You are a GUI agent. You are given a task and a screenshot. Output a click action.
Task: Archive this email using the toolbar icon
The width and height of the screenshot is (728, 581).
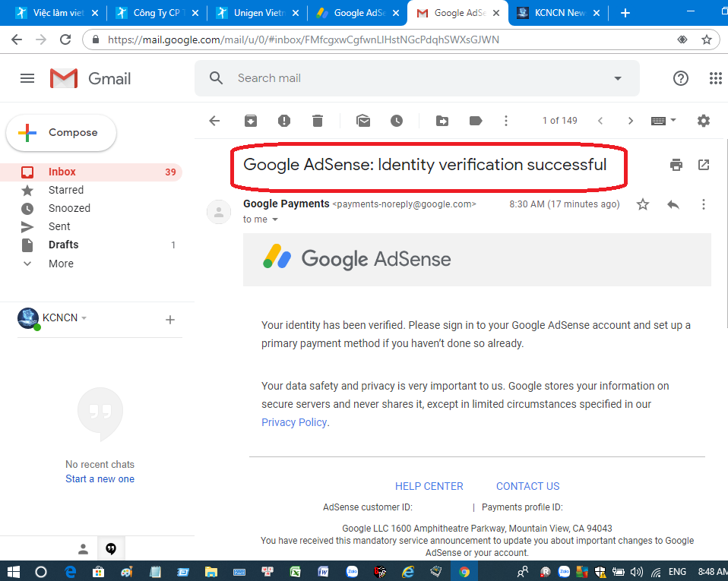tap(250, 121)
